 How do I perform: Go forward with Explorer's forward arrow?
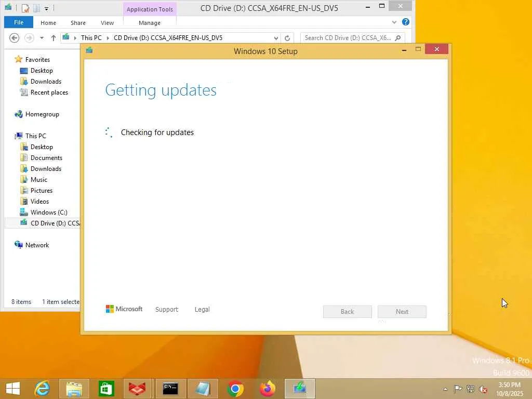point(29,37)
